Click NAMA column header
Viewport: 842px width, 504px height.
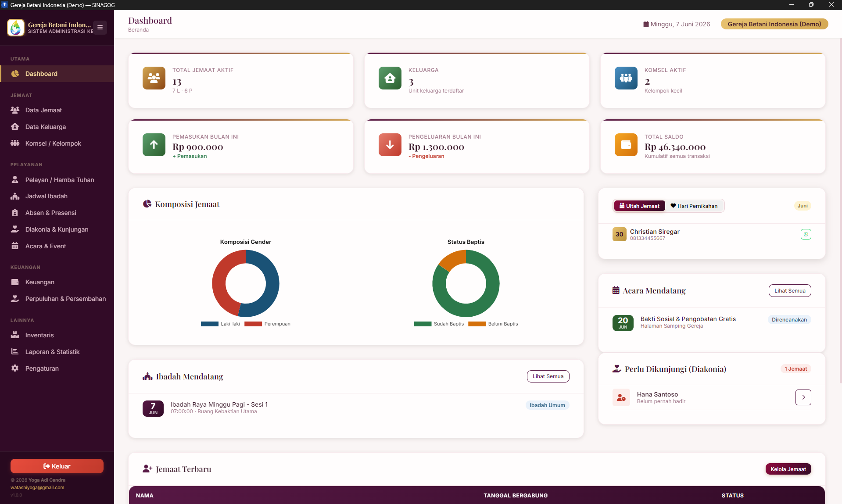point(145,496)
